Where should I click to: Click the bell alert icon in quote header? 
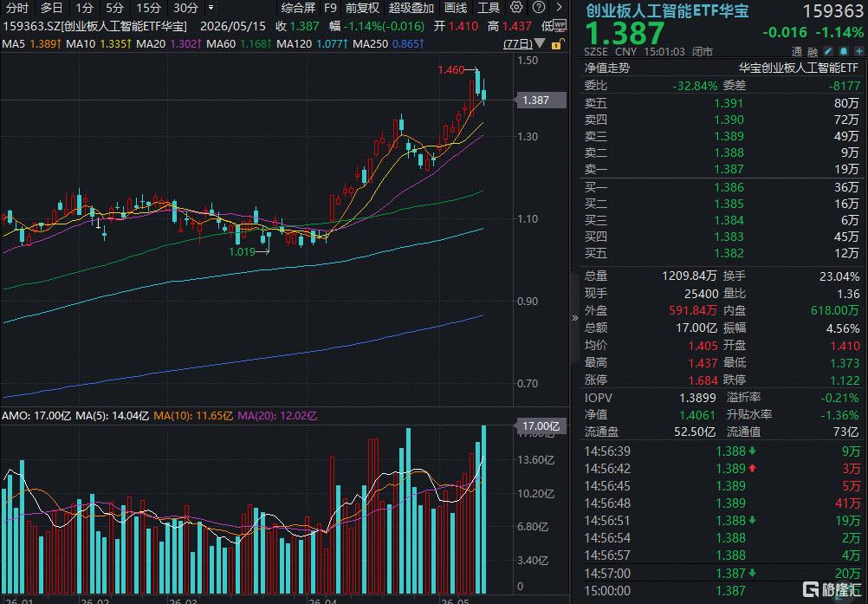point(844,51)
